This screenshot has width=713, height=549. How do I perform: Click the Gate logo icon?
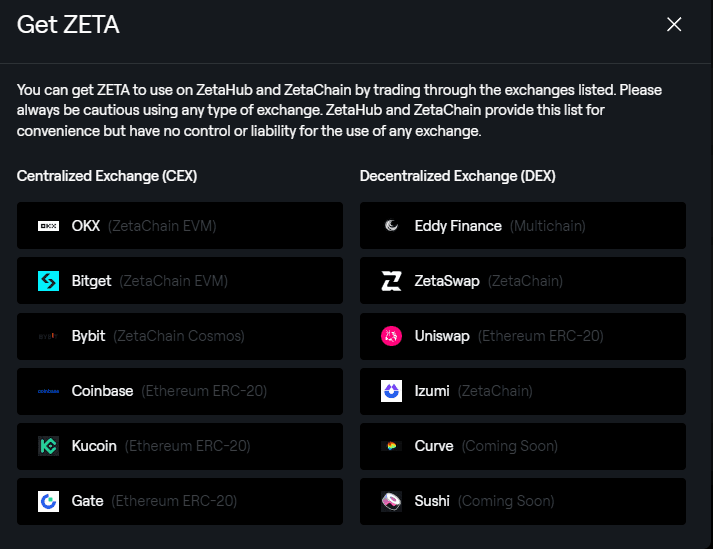[48, 501]
